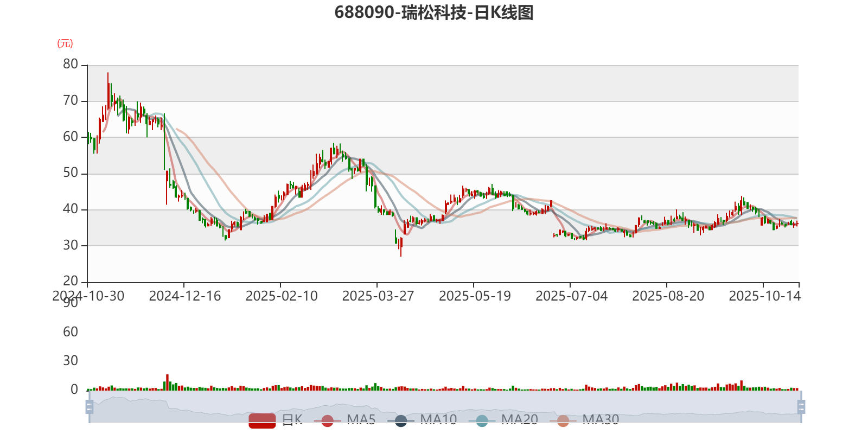Click the data zoom overview track
This screenshot has height=434, width=868.
pyautogui.click(x=445, y=407)
